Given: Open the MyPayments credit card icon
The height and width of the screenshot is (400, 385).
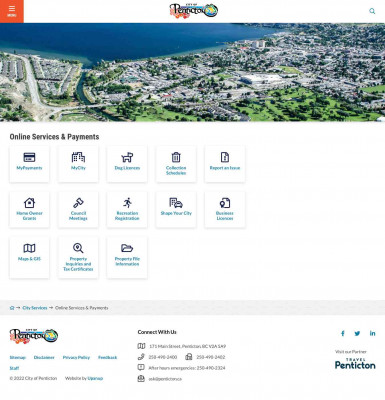Looking at the screenshot, I should point(29,157).
